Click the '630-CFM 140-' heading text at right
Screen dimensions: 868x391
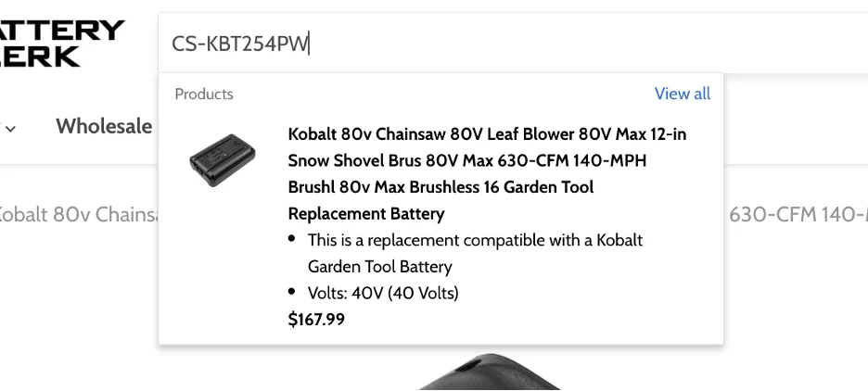pyautogui.click(x=798, y=215)
